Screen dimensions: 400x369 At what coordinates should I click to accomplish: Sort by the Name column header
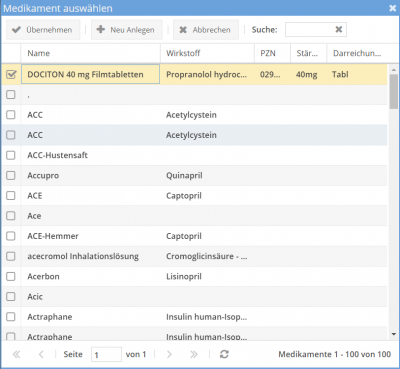90,53
